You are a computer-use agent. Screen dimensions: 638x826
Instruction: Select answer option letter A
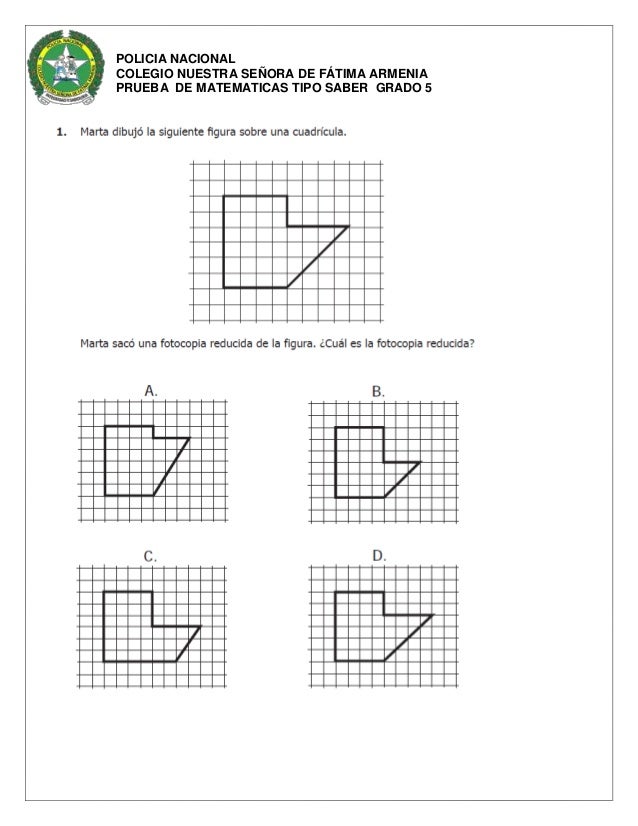151,391
